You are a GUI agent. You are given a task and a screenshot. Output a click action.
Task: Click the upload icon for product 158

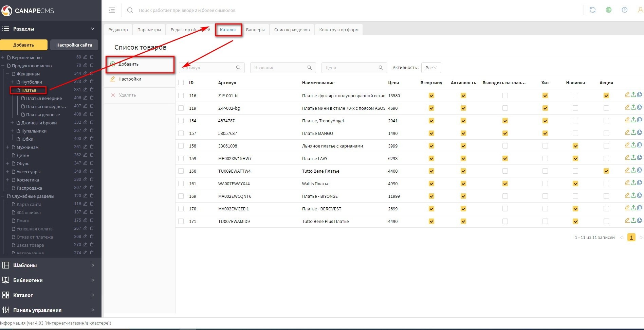(x=633, y=145)
